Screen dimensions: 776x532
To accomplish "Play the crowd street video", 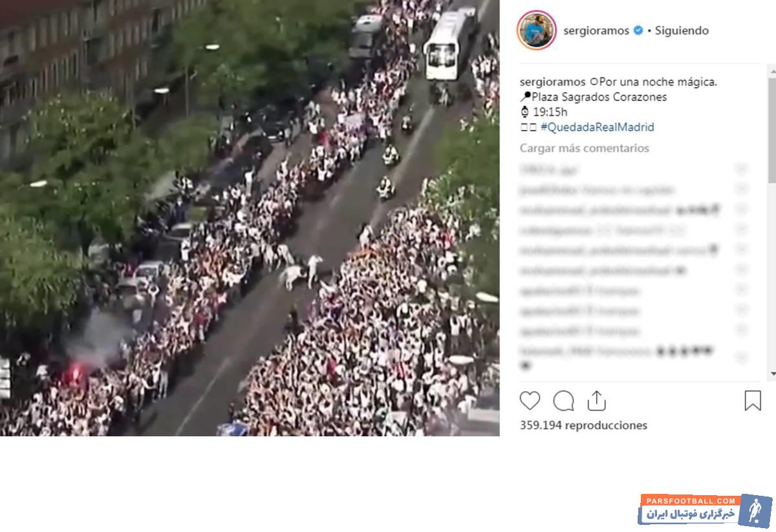I will click(x=250, y=218).
